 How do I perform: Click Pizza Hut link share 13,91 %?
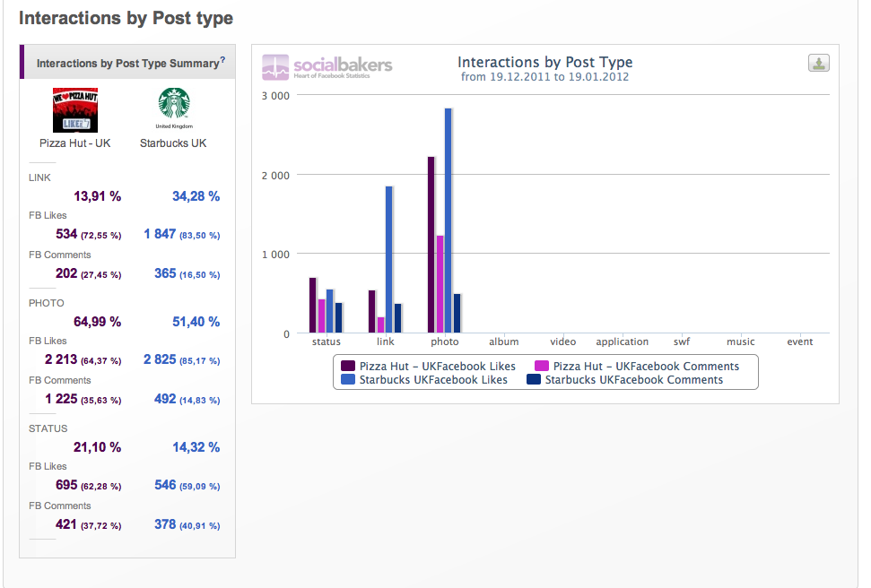pyautogui.click(x=97, y=196)
